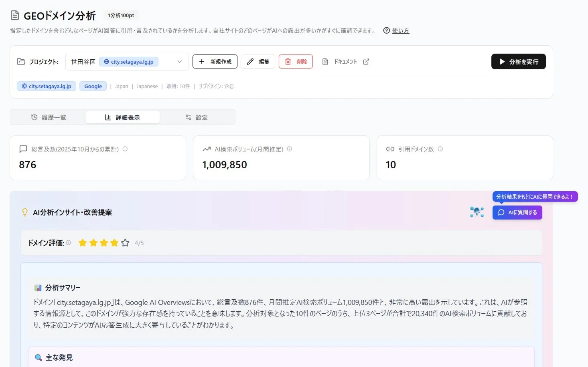
Task: Click the lightbulb icon in AI分析インサイト header
Action: tap(24, 212)
